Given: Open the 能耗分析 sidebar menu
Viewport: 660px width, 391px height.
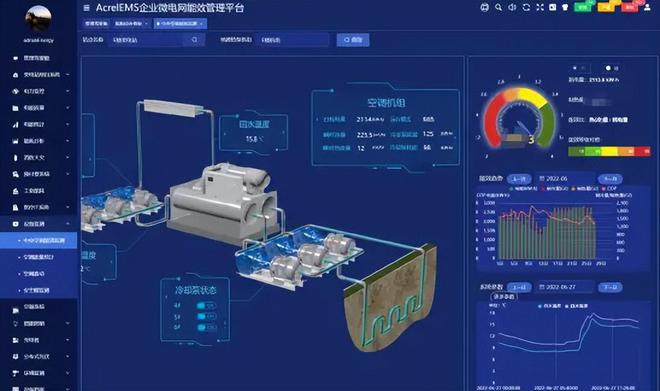Looking at the screenshot, I should click(x=39, y=141).
